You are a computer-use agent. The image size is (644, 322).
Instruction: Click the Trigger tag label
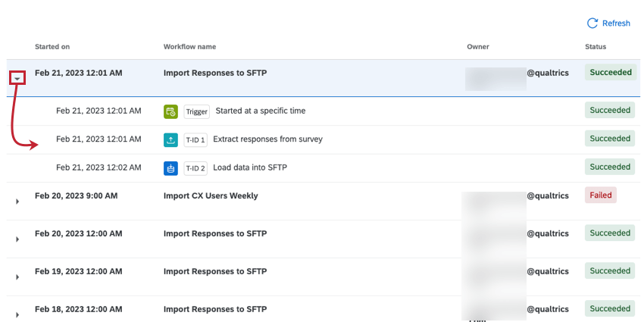click(x=197, y=111)
